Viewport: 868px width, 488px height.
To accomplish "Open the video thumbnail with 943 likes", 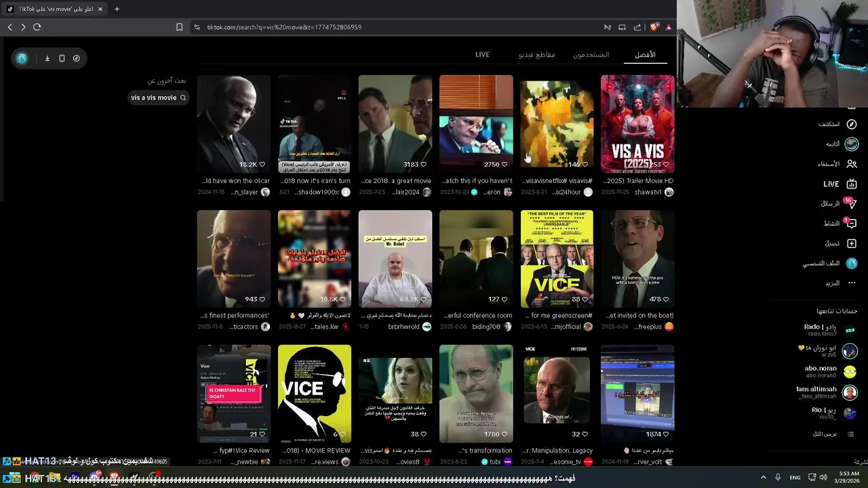I will tap(234, 259).
